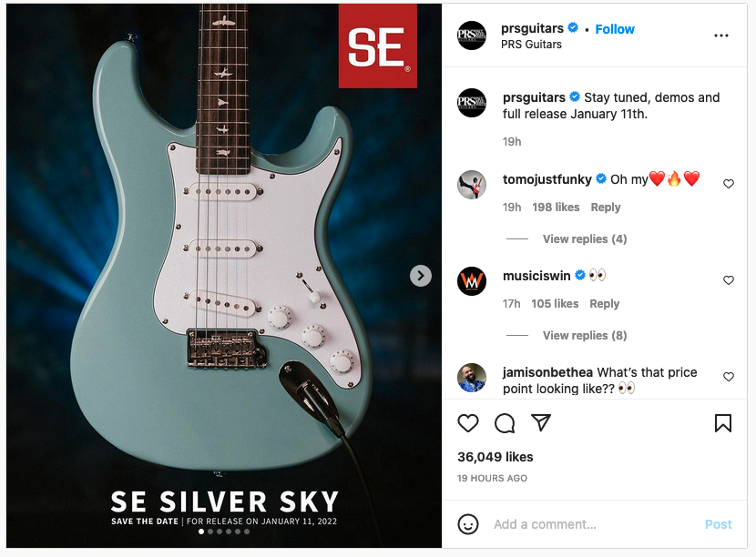The height and width of the screenshot is (557, 756).
Task: Click the Add a comment text field
Action: coord(594,524)
